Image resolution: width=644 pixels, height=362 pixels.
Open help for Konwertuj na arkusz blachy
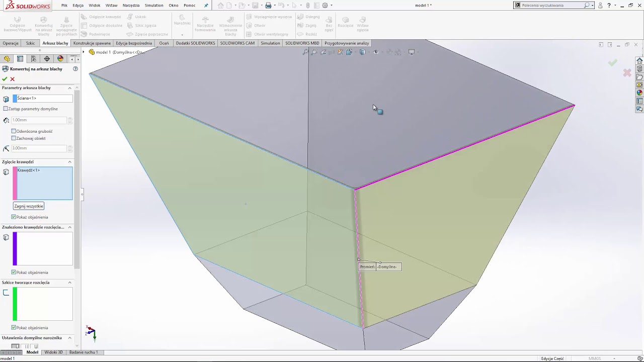coord(75,69)
